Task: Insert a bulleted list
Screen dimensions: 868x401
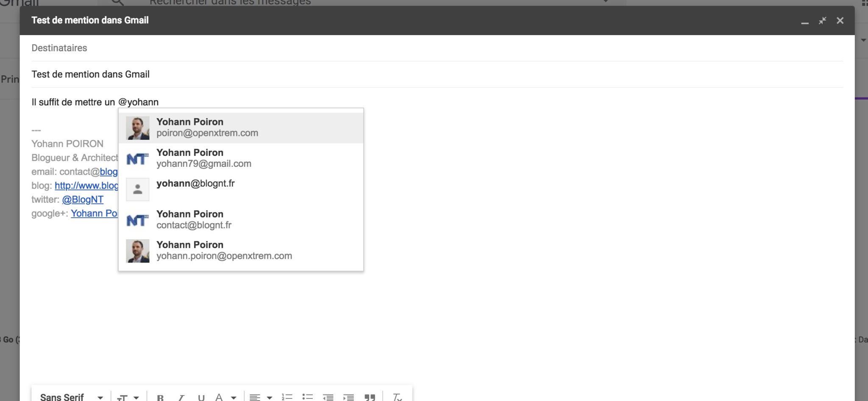Action: 308,397
